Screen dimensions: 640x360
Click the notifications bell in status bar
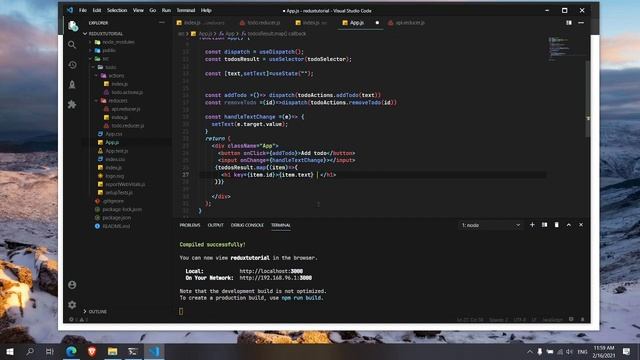(x=583, y=320)
